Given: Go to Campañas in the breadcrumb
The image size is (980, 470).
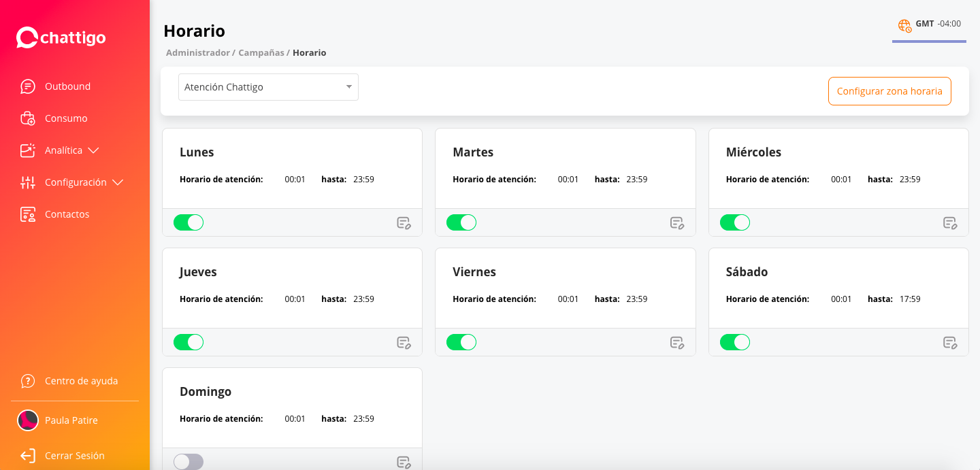Looking at the screenshot, I should 261,52.
